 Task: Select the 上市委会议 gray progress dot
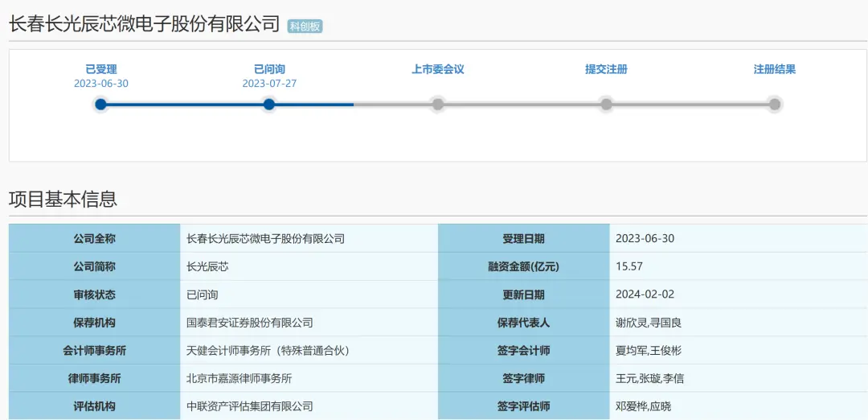click(438, 104)
